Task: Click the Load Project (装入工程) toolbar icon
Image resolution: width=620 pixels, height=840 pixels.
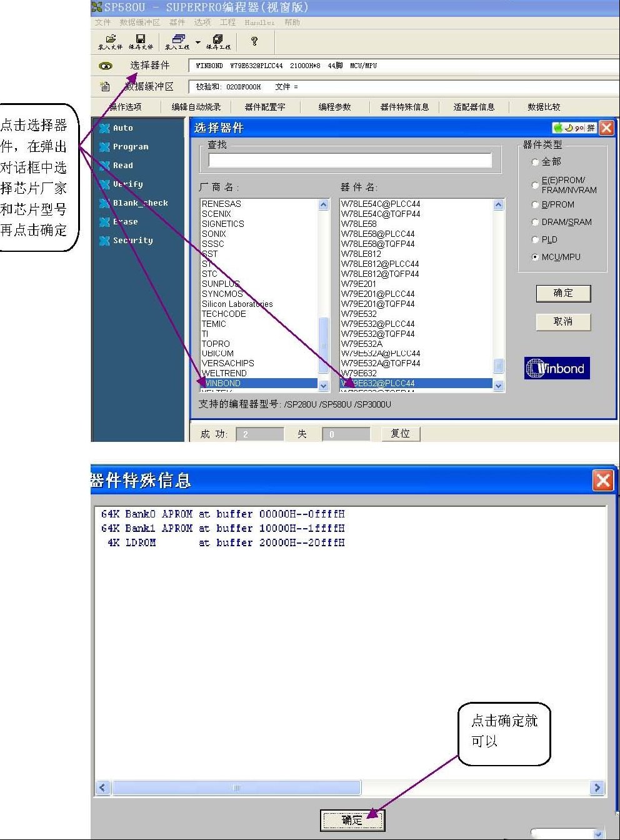Action: (177, 42)
